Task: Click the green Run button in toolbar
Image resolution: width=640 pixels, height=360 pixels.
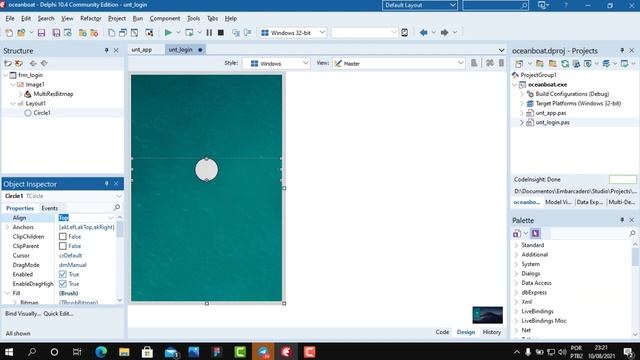Action: pos(168,33)
